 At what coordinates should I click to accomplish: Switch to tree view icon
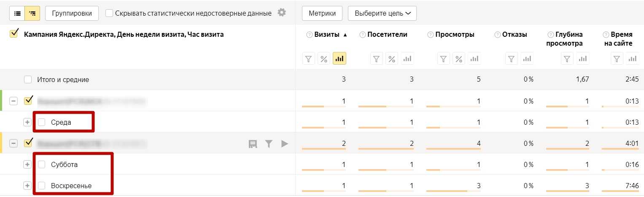(x=32, y=13)
